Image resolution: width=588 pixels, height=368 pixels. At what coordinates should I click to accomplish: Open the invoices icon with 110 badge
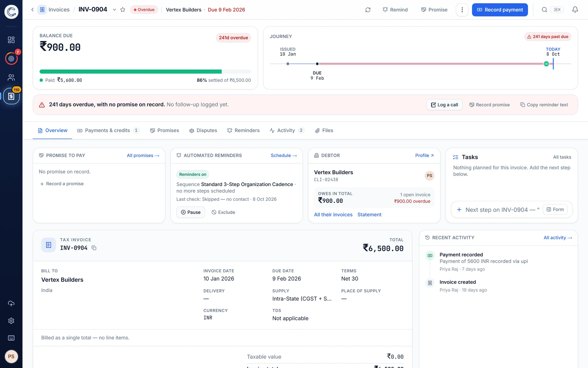(11, 96)
